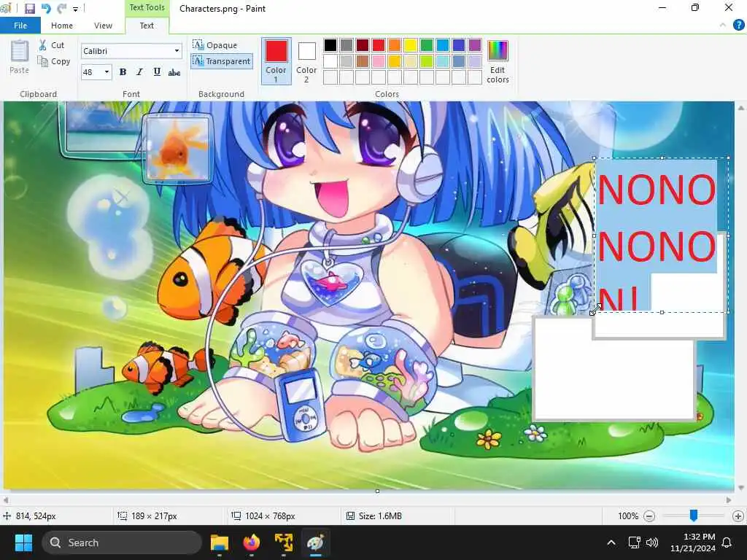Click the Save icon in quick access toolbar
Screen dimensions: 747x560
click(29, 9)
